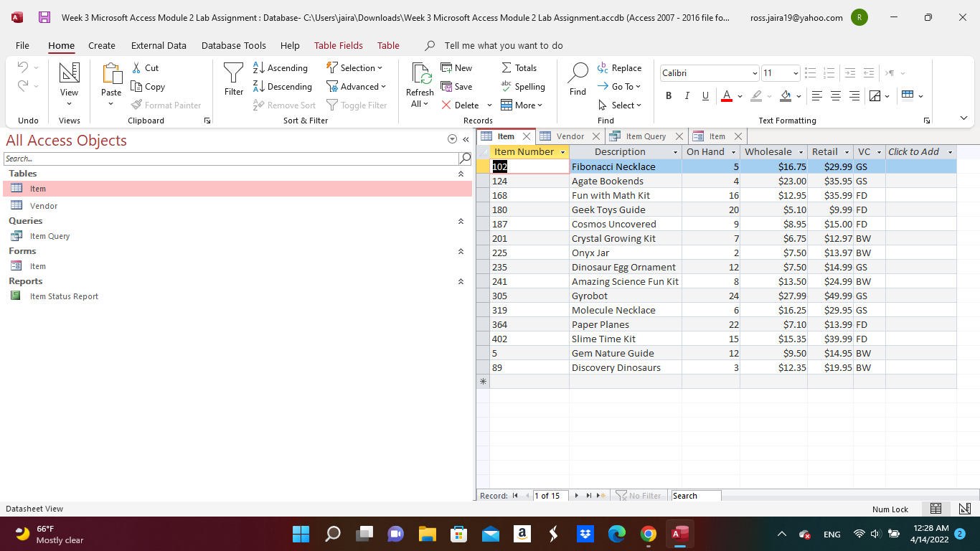This screenshot has width=980, height=551.
Task: Sort records Descending
Action: point(283,86)
